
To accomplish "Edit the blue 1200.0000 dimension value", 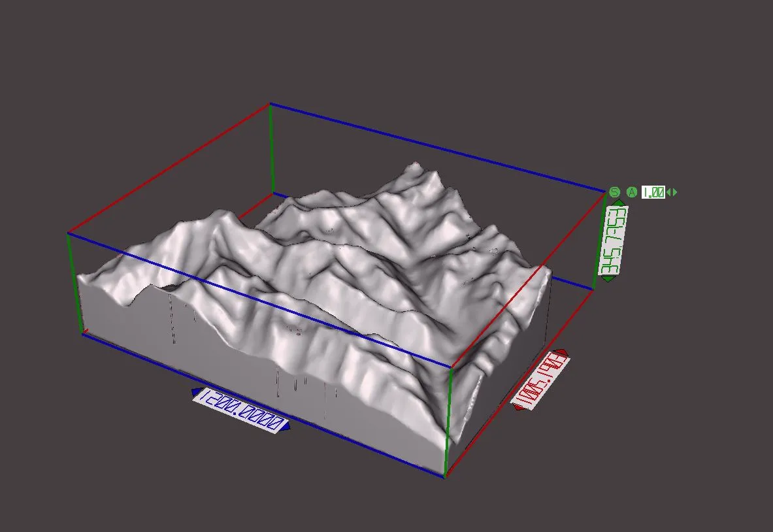I will click(241, 410).
